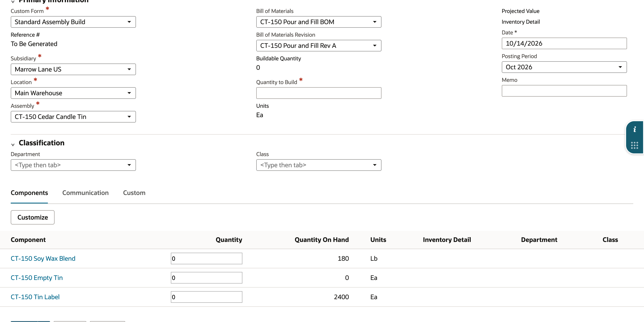This screenshot has width=644, height=322.
Task: Open the info help icon
Action: pos(634,129)
